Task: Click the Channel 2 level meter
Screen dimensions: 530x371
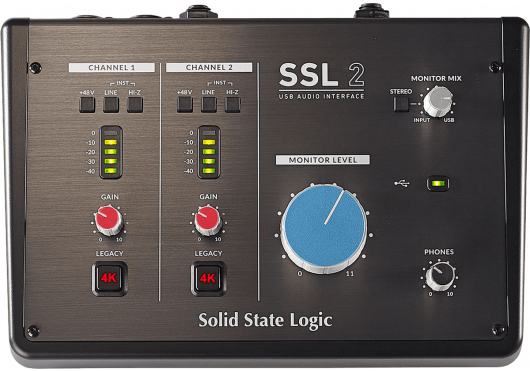Action: (209, 152)
